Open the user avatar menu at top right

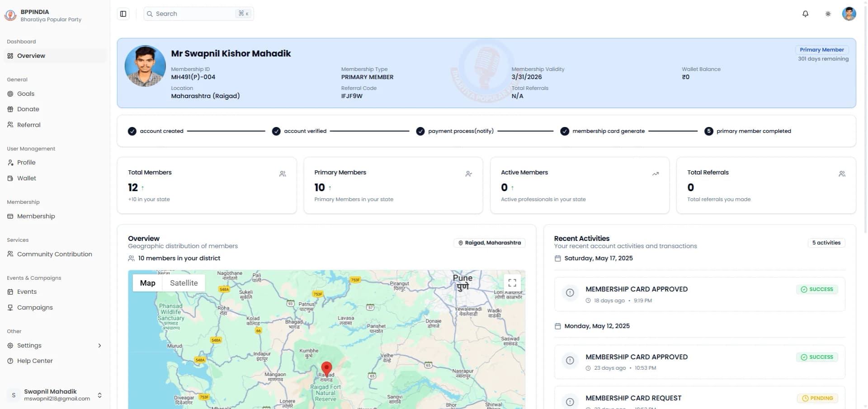click(x=849, y=14)
